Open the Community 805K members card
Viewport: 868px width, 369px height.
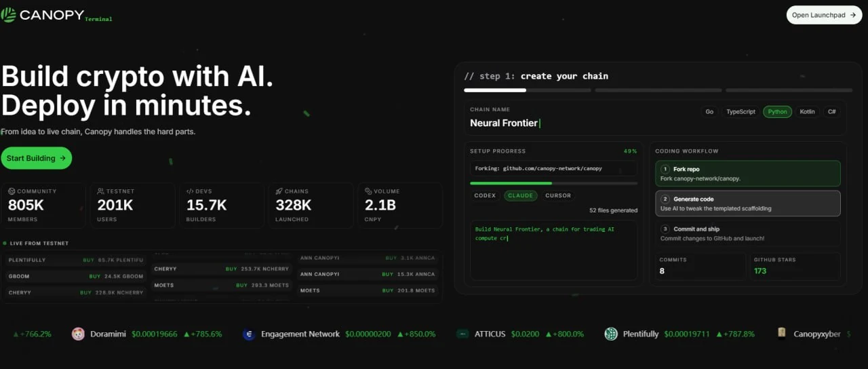point(43,205)
